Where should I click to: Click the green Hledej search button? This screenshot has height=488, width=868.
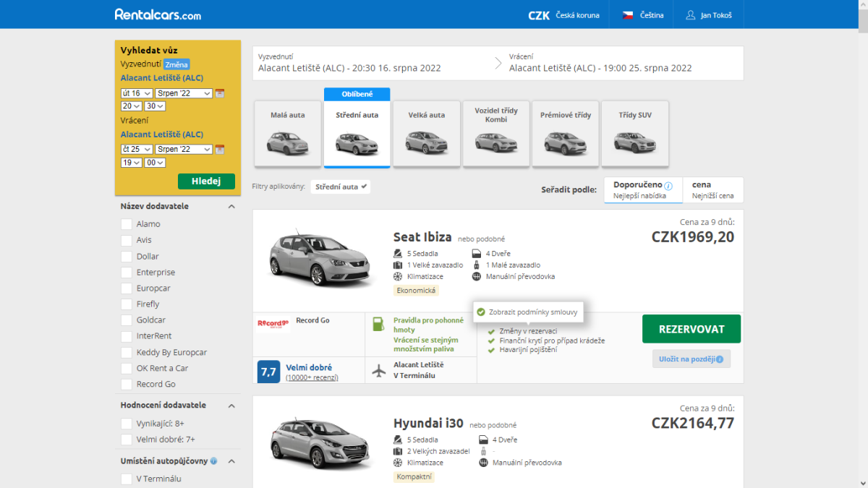click(x=206, y=181)
